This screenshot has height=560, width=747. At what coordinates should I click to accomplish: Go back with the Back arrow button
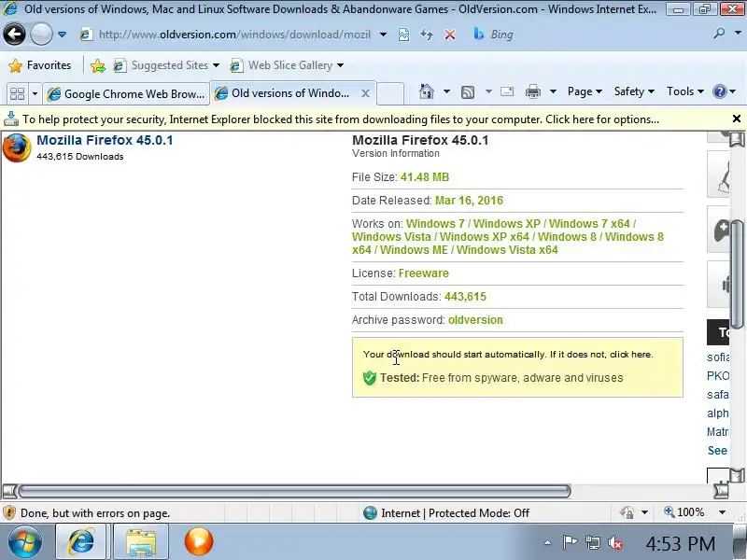click(x=14, y=35)
